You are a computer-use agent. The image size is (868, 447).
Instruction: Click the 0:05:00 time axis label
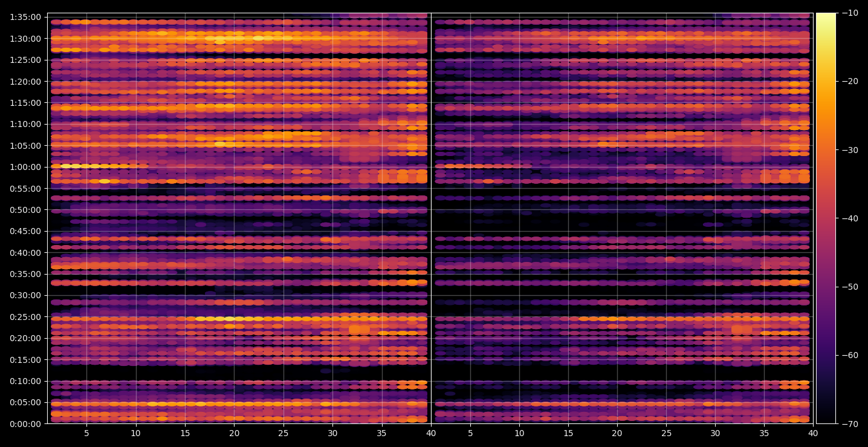click(x=26, y=402)
